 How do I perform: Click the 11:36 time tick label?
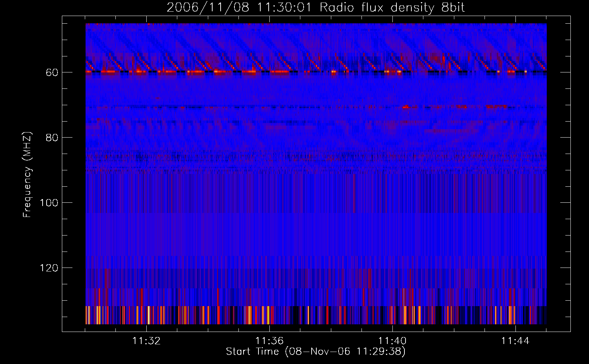[x=269, y=341]
